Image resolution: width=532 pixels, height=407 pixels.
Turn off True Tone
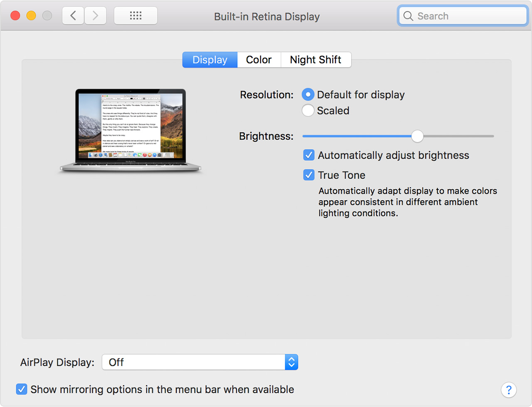click(309, 175)
